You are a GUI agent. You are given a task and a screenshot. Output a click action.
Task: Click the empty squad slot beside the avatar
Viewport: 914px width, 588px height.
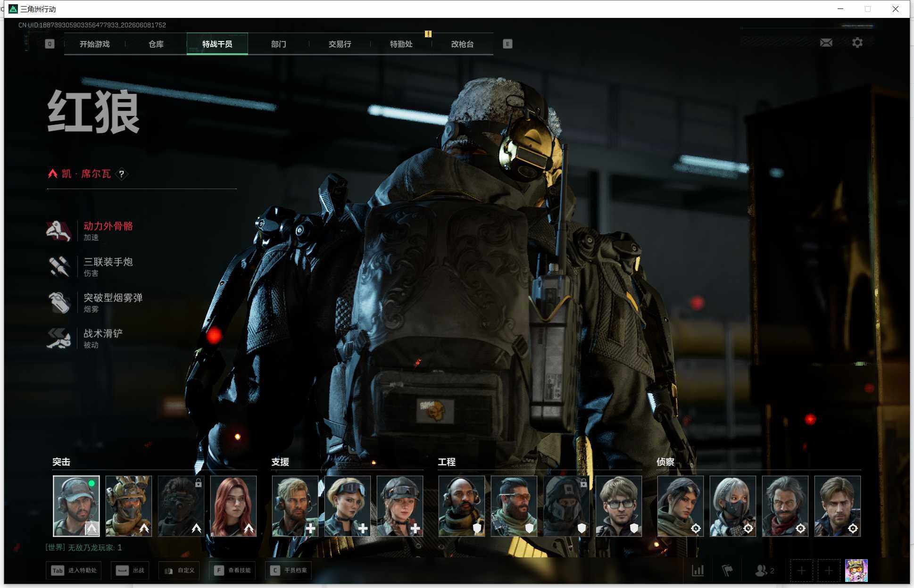829,571
